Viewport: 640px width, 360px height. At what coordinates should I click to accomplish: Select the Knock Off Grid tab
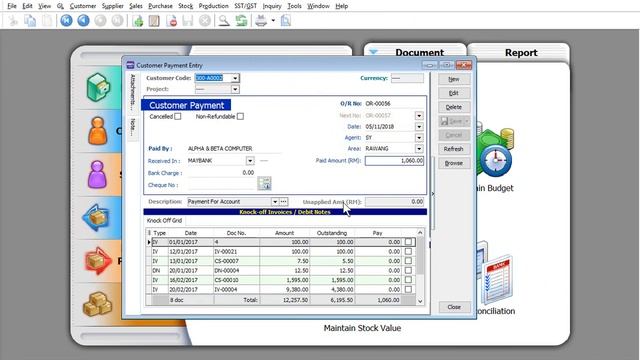[164, 220]
